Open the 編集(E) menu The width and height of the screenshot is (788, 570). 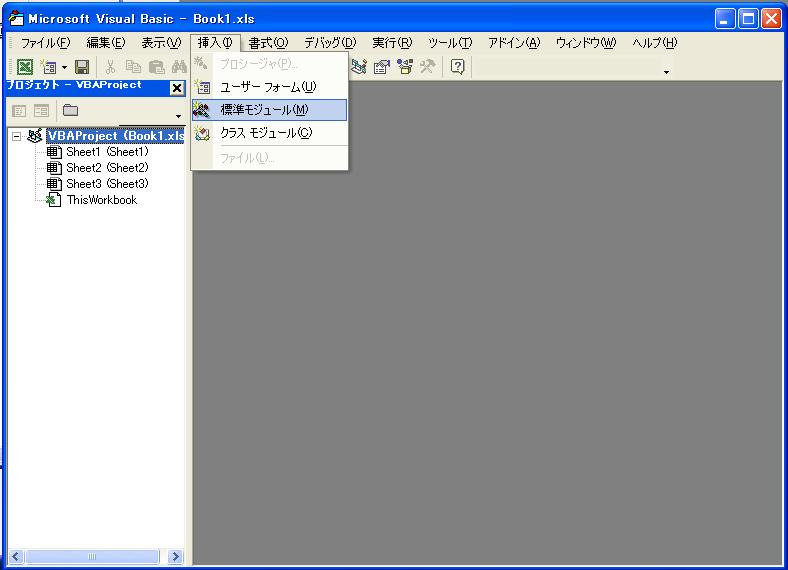tap(106, 43)
